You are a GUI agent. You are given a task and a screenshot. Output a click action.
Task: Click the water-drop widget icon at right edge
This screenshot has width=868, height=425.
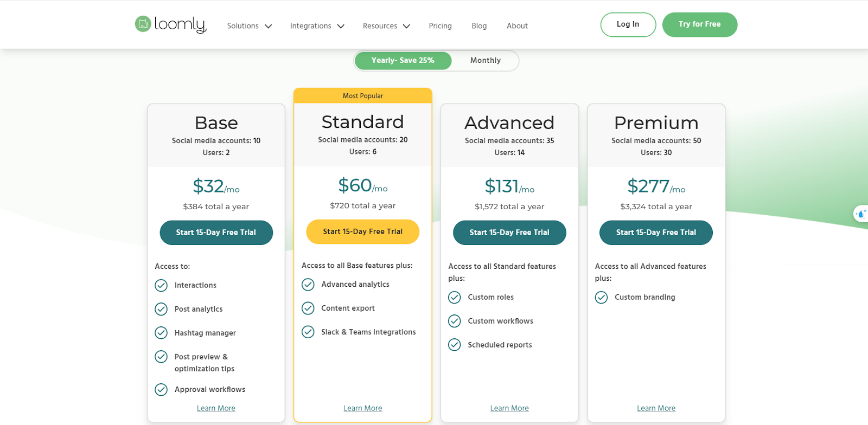point(861,214)
